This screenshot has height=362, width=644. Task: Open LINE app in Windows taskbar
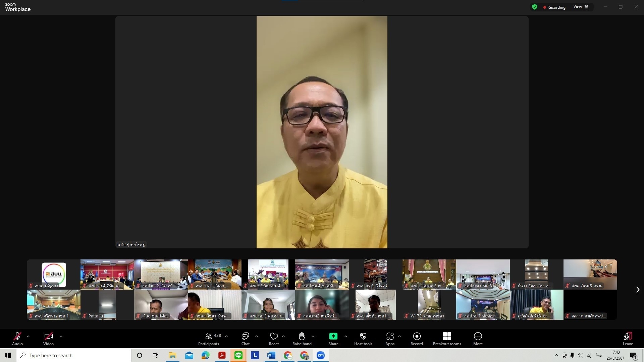point(238,355)
